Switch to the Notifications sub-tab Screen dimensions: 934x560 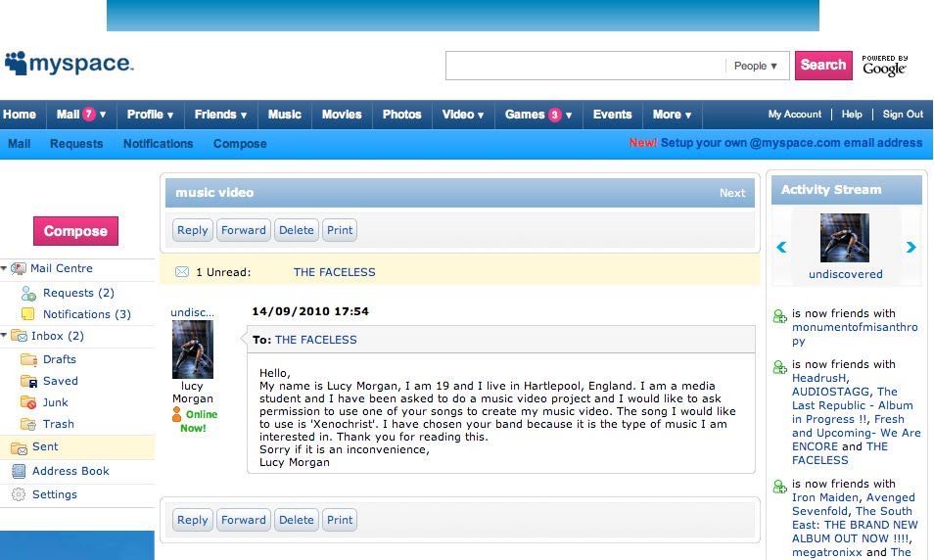pyautogui.click(x=158, y=144)
